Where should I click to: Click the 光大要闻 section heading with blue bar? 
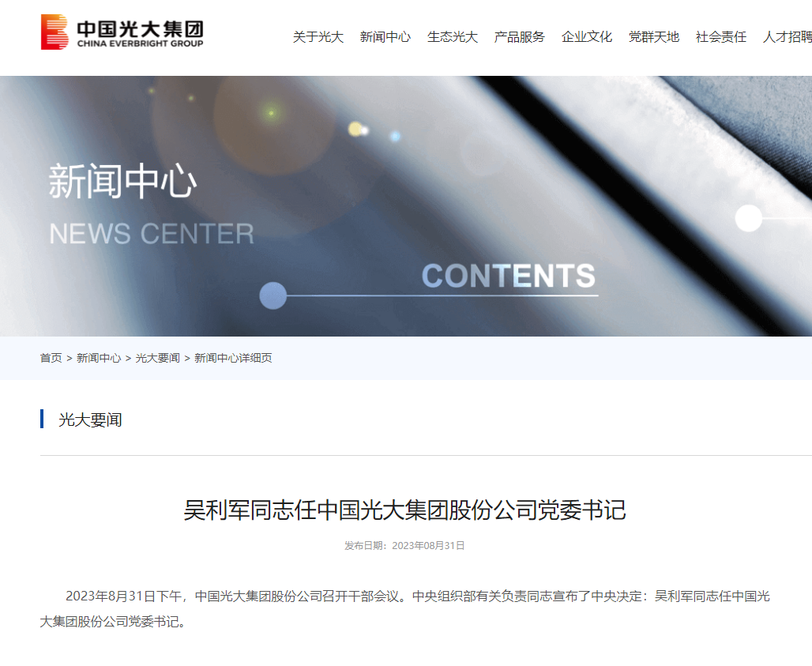coord(90,420)
